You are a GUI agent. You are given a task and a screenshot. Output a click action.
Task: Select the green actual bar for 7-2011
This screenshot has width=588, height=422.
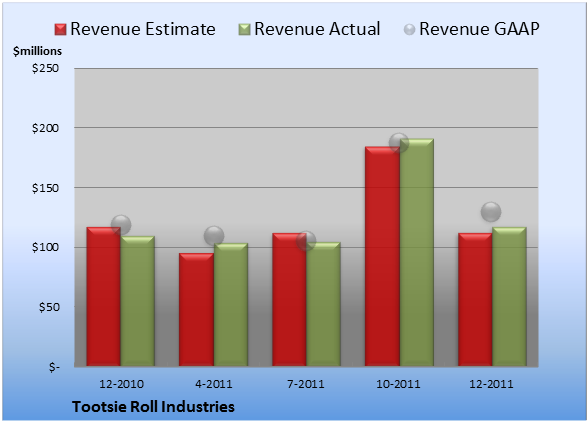click(323, 304)
